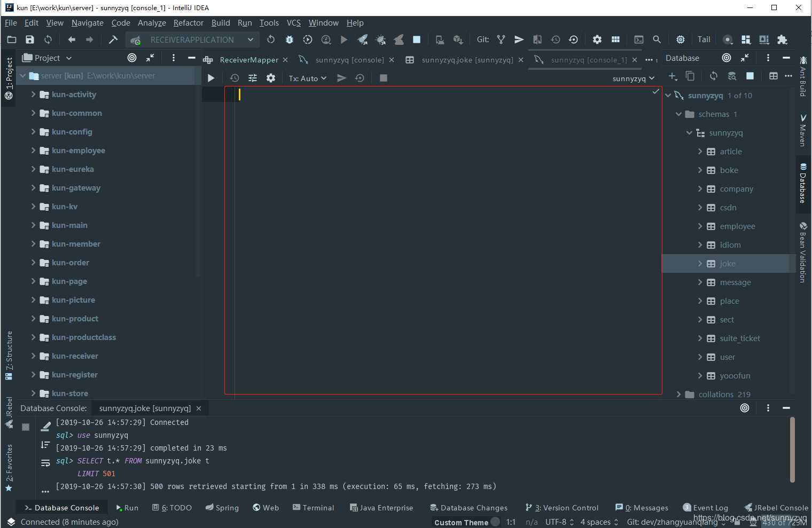Expand the collations node
This screenshot has height=528, width=812.
tap(678, 394)
